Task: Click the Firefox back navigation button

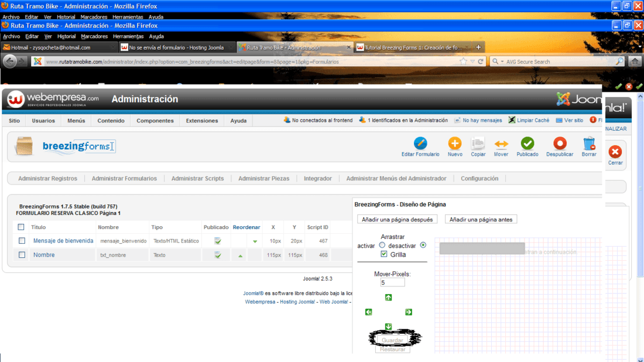Action: point(10,62)
